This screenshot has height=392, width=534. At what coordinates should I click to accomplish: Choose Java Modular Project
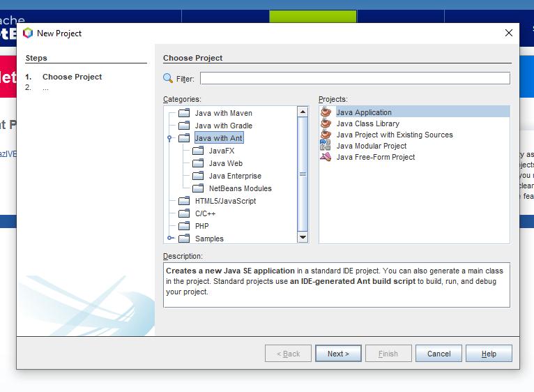[371, 146]
